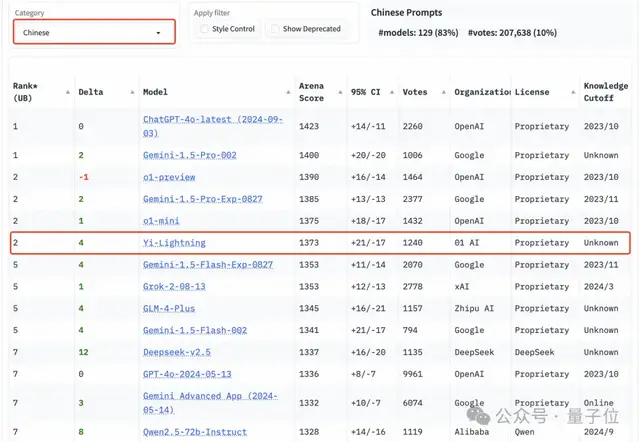Sort by Votes column header
Screen dimensions: 640x442
click(x=414, y=92)
